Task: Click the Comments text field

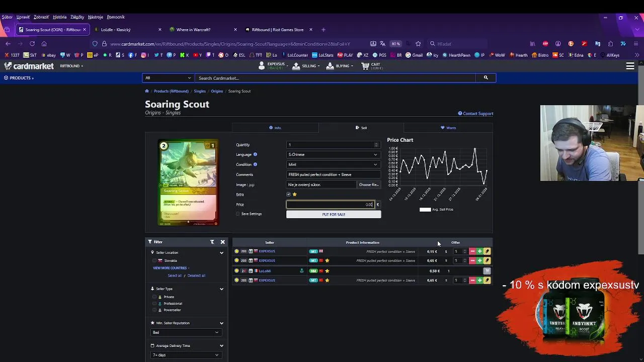Action: (333, 174)
